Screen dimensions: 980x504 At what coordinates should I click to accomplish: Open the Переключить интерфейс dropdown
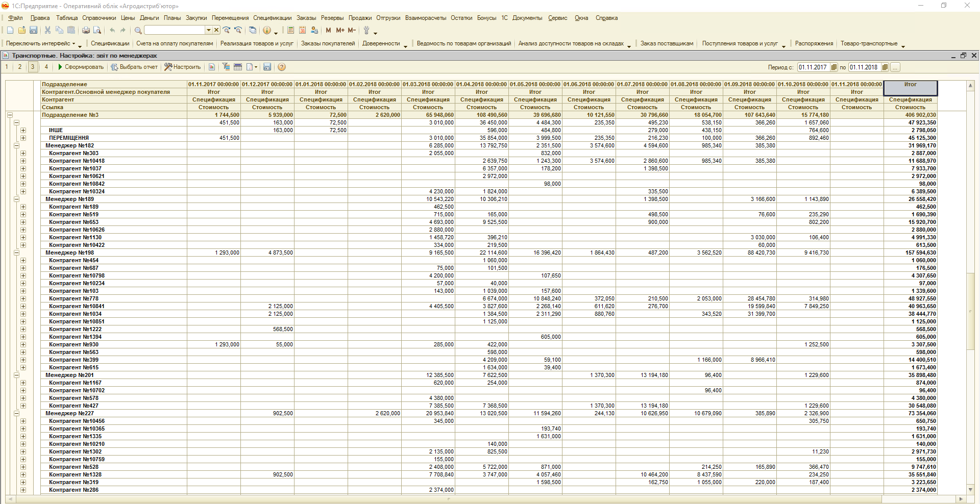point(40,44)
